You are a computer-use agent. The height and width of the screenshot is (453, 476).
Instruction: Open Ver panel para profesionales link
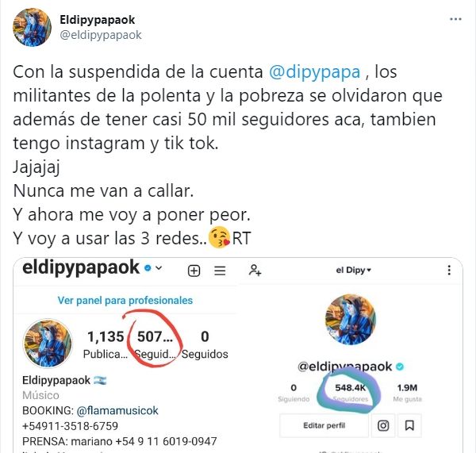(125, 300)
